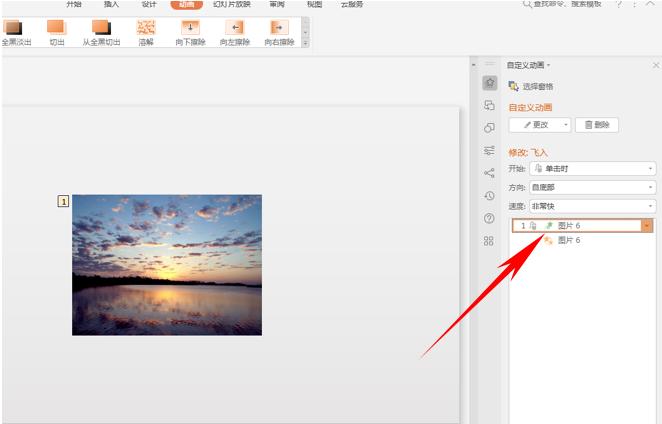This screenshot has width=662, height=424.
Task: Open the 方向 自底部 dropdown
Action: 593,187
